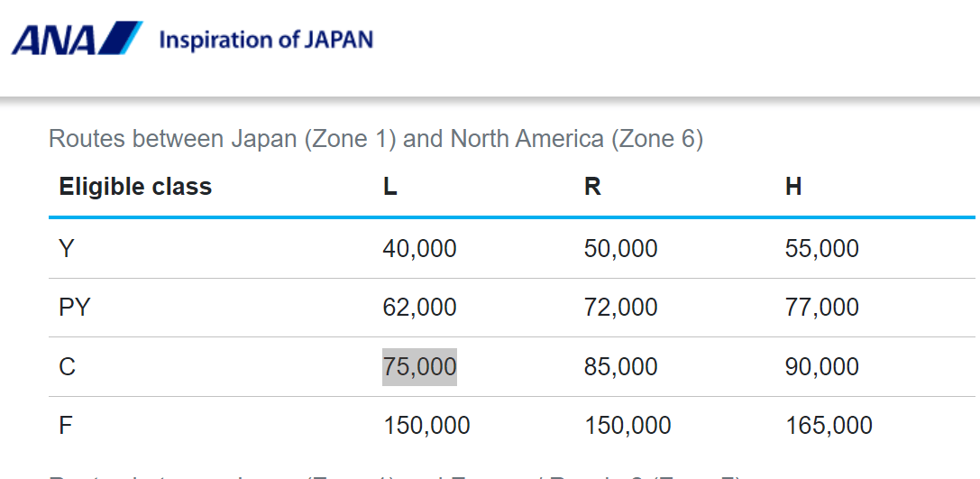This screenshot has width=980, height=479.
Task: Click the ANA logo
Action: [x=77, y=39]
